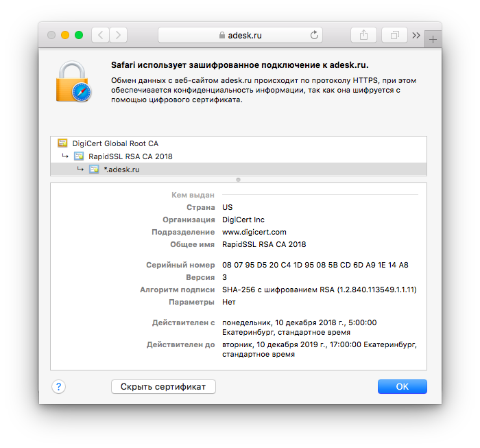Go back using the Safari back arrow
Viewport: 480px width, 448px height.
click(x=100, y=35)
